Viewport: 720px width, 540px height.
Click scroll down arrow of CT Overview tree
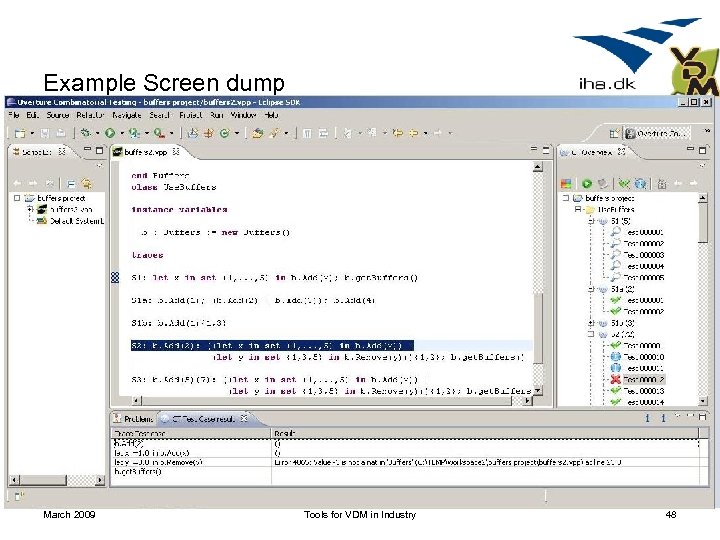pos(703,401)
